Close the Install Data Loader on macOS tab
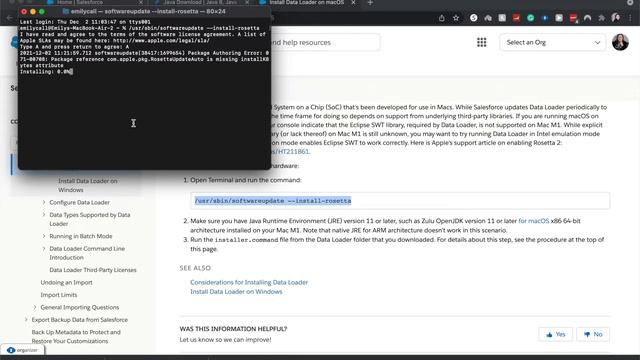Image resolution: width=640 pixels, height=360 pixels. (x=353, y=2)
